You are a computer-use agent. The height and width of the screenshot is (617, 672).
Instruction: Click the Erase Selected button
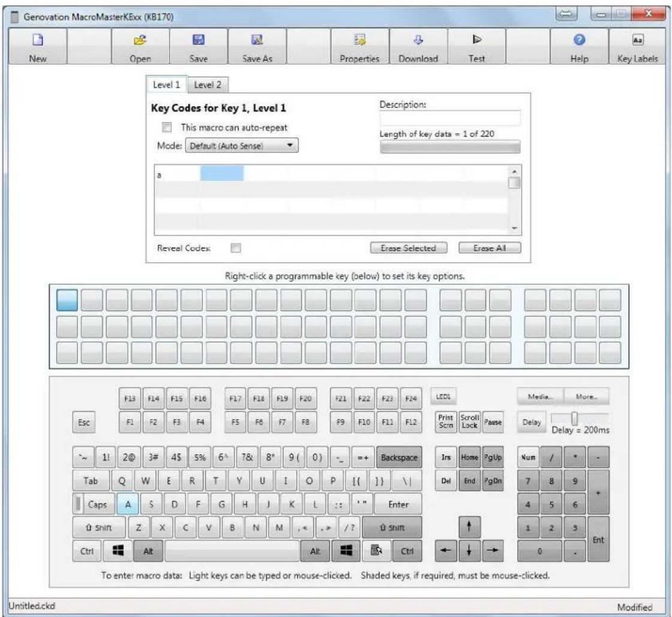coord(409,248)
